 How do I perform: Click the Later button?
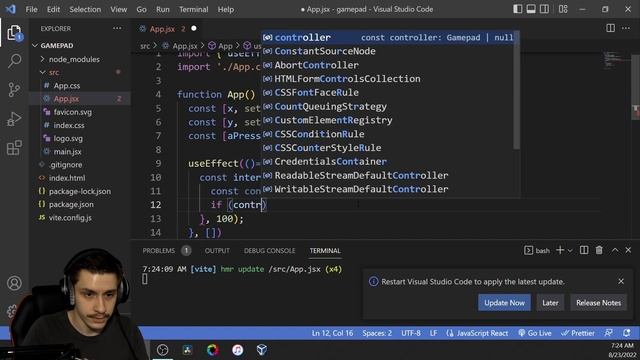[x=550, y=303]
